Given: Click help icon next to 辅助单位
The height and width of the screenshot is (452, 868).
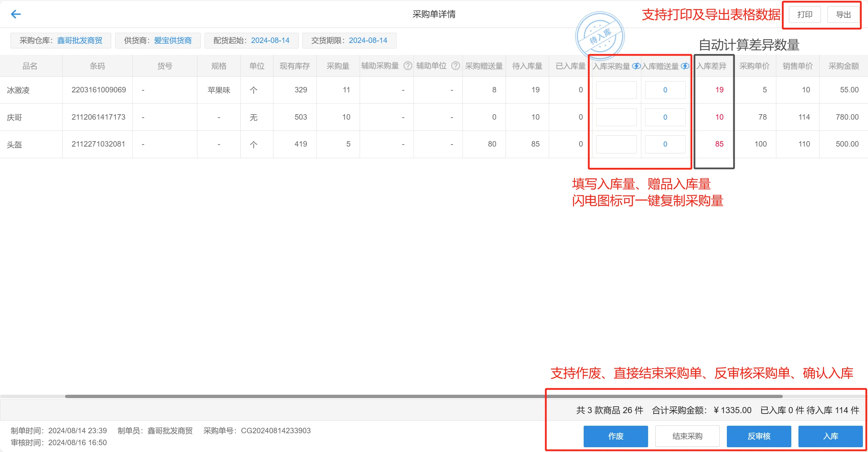Looking at the screenshot, I should pyautogui.click(x=455, y=66).
